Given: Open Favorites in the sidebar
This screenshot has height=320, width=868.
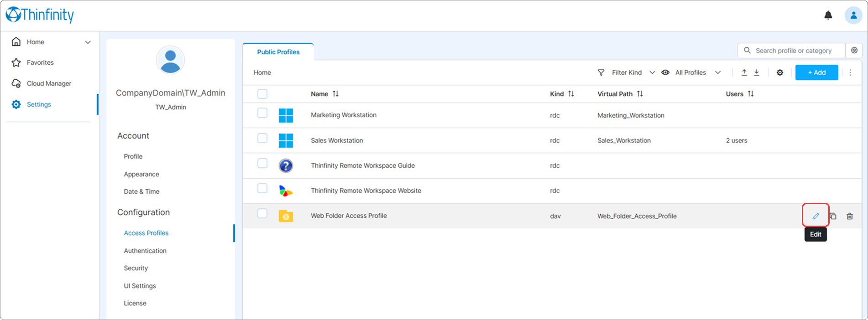Looking at the screenshot, I should coord(40,62).
